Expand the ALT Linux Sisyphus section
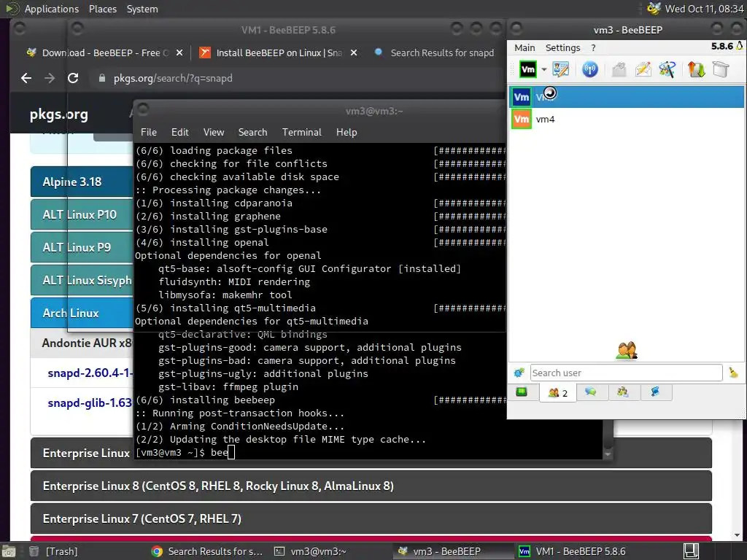Viewport: 747px width, 560px height. tap(82, 280)
